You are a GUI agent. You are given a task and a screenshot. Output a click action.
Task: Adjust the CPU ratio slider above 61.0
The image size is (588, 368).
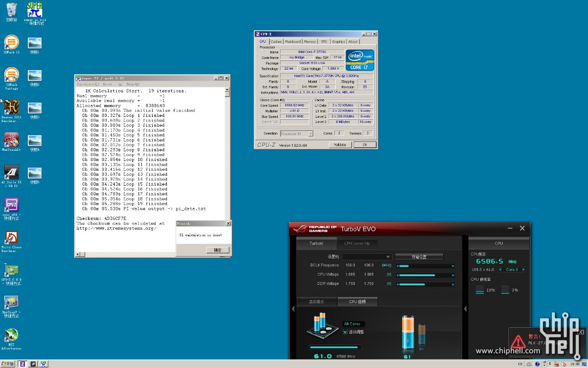click(335, 347)
